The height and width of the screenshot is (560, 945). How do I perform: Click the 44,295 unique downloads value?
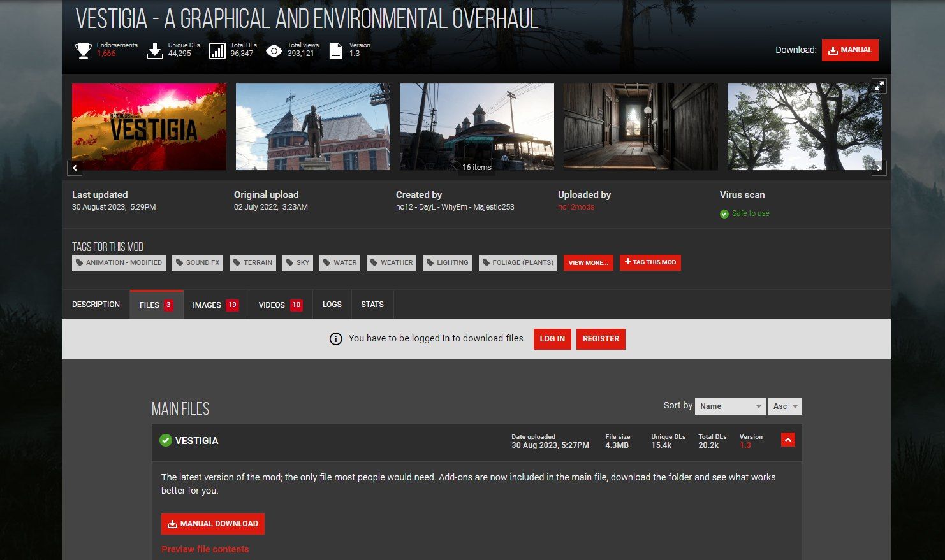(x=180, y=54)
